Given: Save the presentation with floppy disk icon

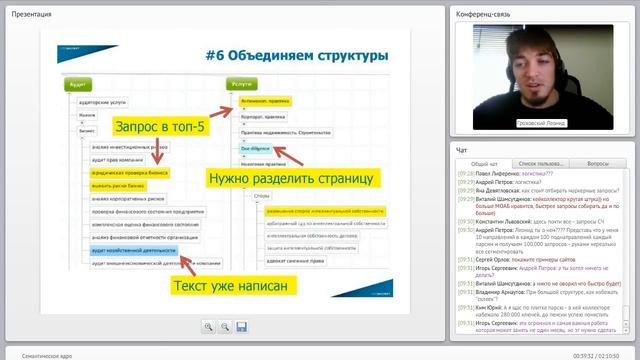Looking at the screenshot, I should 242,327.
